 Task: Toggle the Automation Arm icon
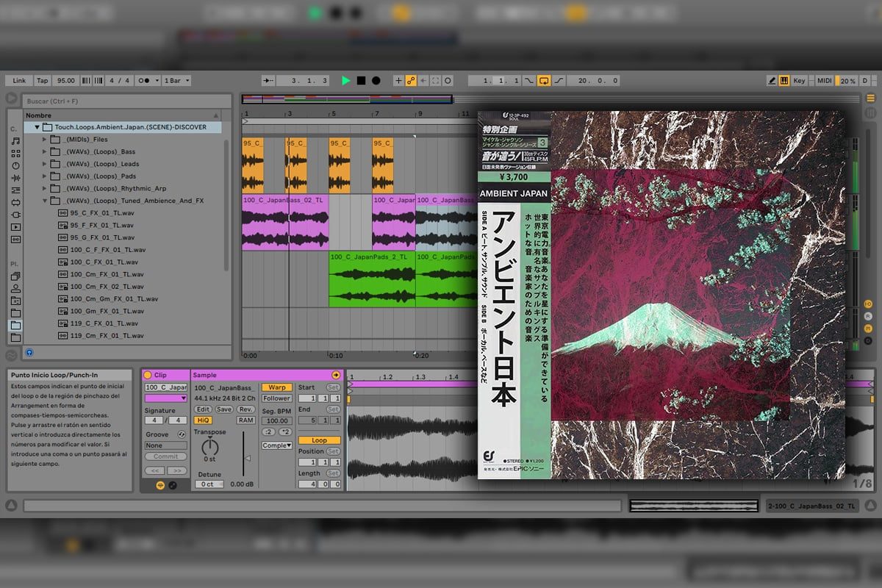point(411,81)
